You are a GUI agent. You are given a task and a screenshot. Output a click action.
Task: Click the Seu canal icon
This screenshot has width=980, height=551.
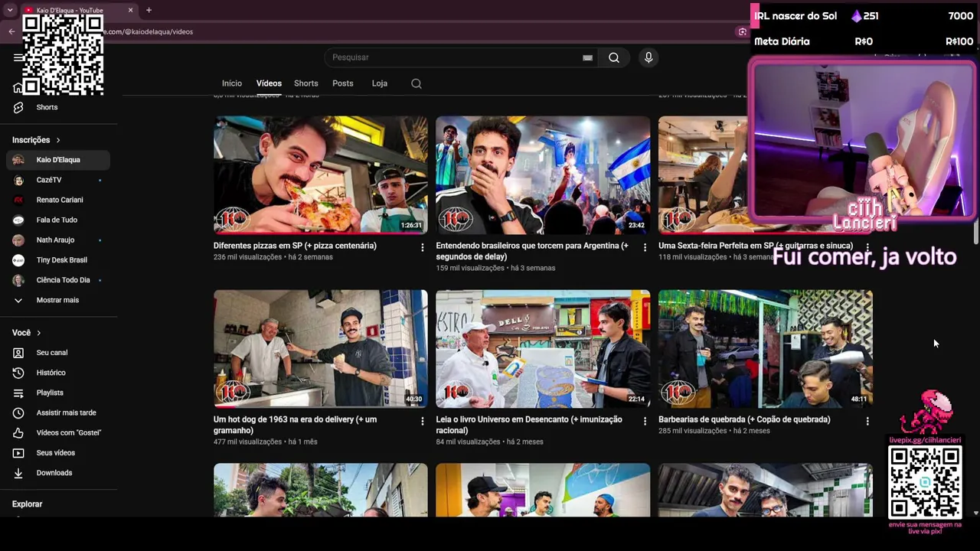18,353
